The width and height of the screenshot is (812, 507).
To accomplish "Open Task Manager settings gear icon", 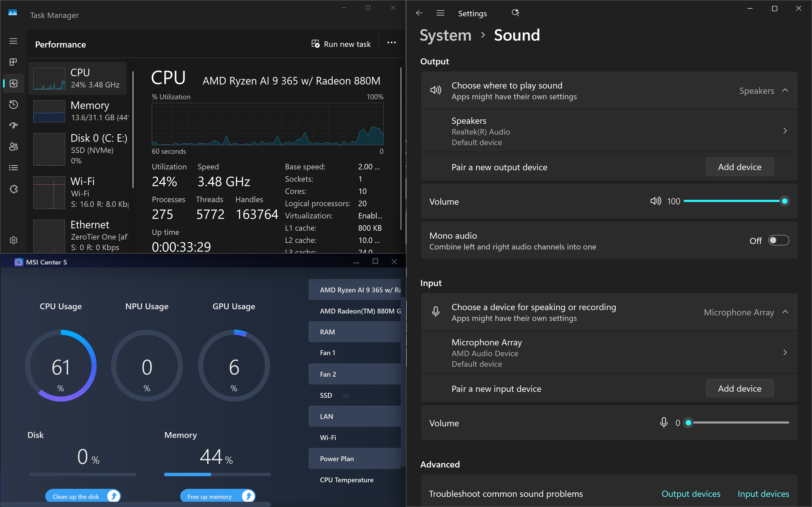I will point(13,240).
